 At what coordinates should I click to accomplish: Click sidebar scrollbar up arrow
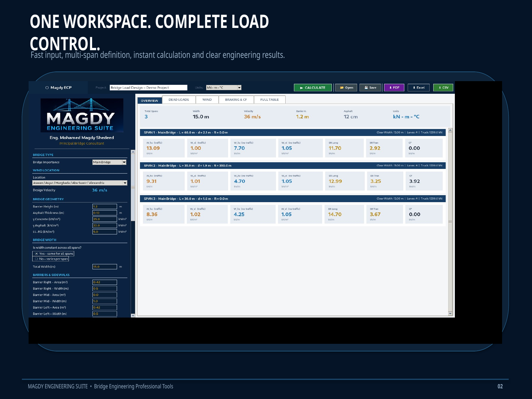click(x=133, y=152)
